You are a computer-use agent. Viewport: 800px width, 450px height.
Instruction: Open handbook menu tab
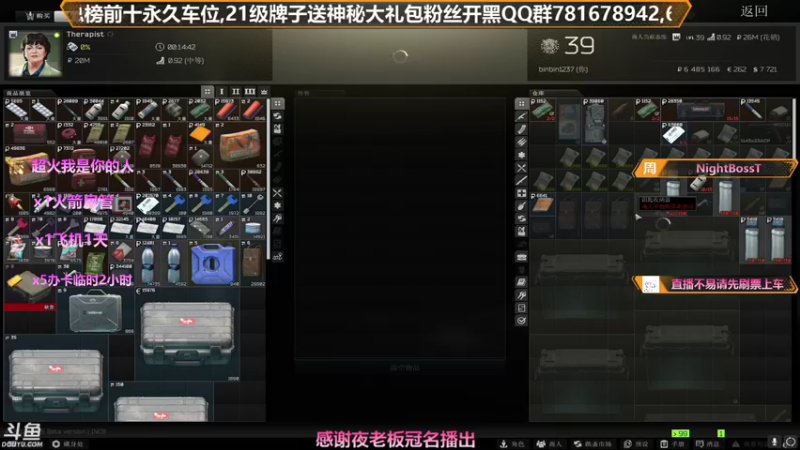point(672,444)
